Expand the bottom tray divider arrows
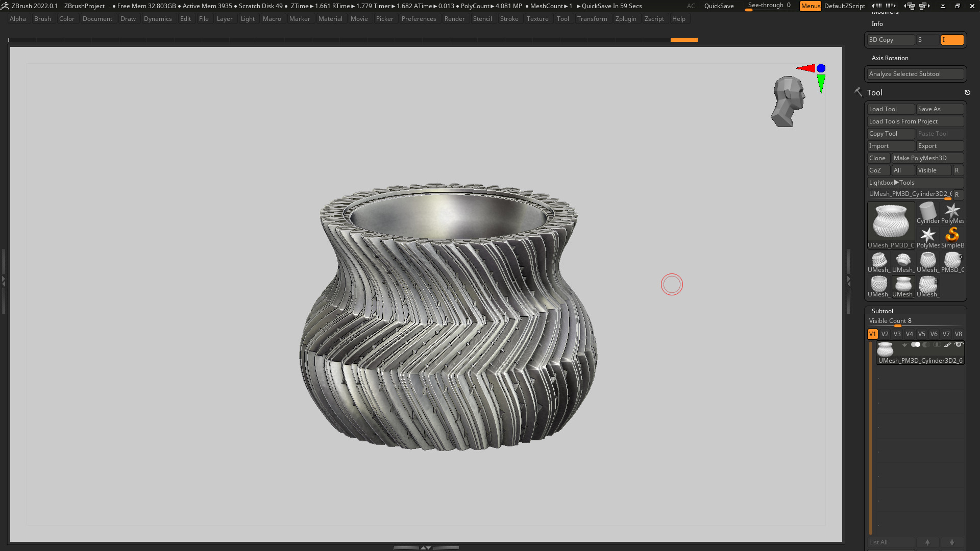This screenshot has height=551, width=980. (426, 547)
